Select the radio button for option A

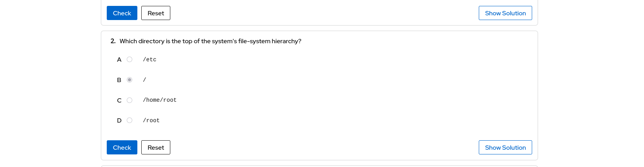pyautogui.click(x=130, y=59)
